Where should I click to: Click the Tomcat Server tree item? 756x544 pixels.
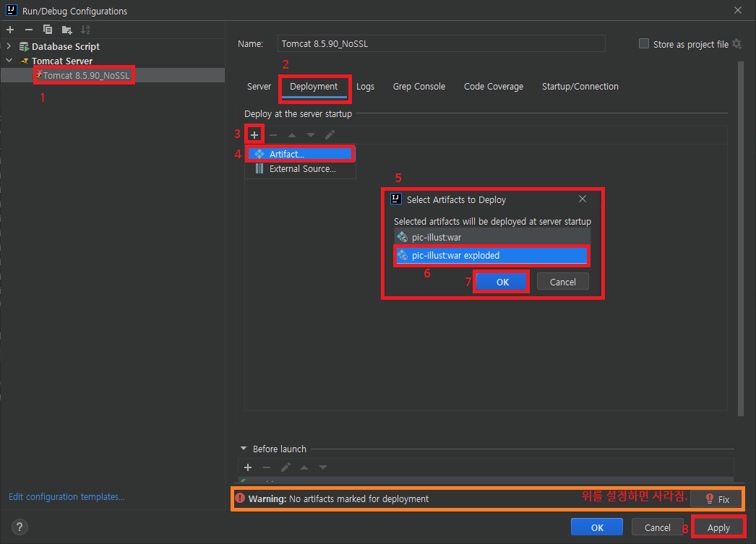pyautogui.click(x=62, y=61)
